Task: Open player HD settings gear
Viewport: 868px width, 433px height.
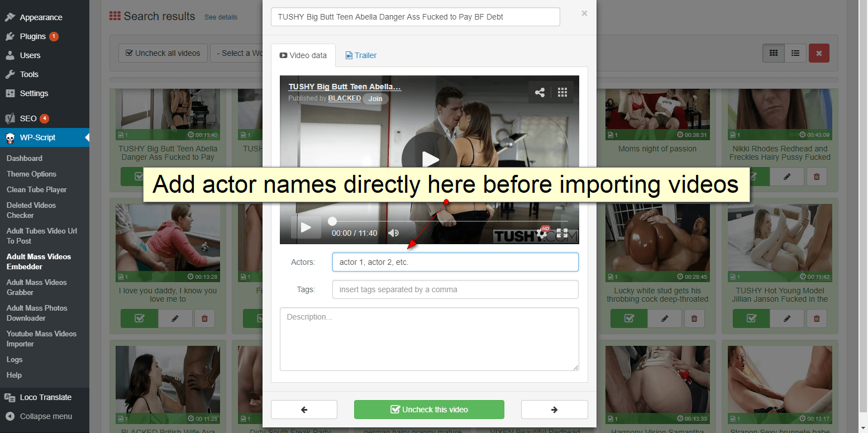Action: (542, 232)
